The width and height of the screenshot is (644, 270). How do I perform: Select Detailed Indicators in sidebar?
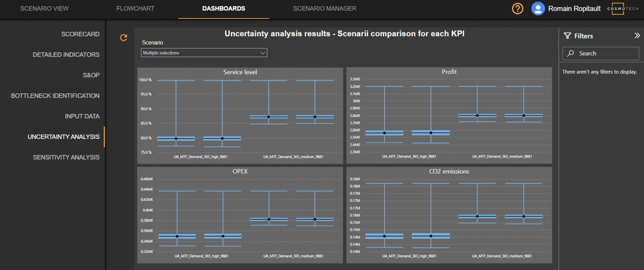coord(66,55)
